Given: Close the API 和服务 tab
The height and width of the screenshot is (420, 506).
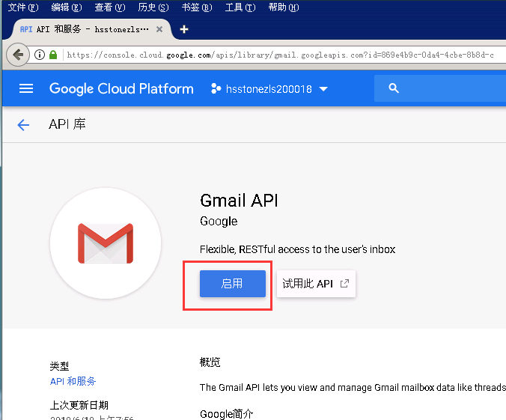Looking at the screenshot, I should 159,29.
